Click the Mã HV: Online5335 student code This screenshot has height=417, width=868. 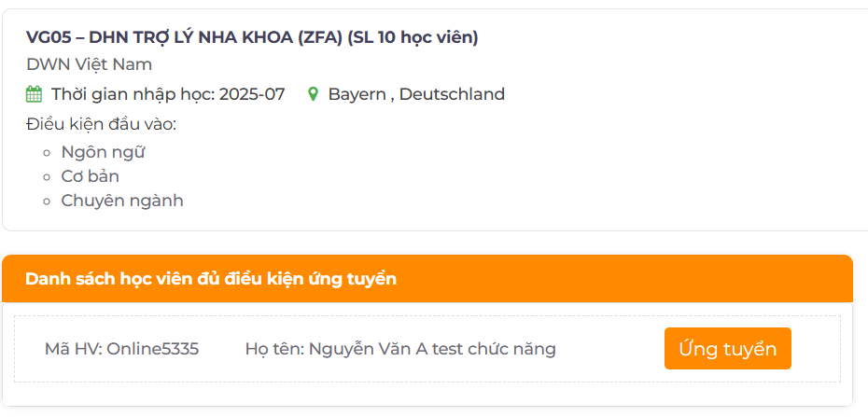tap(121, 349)
